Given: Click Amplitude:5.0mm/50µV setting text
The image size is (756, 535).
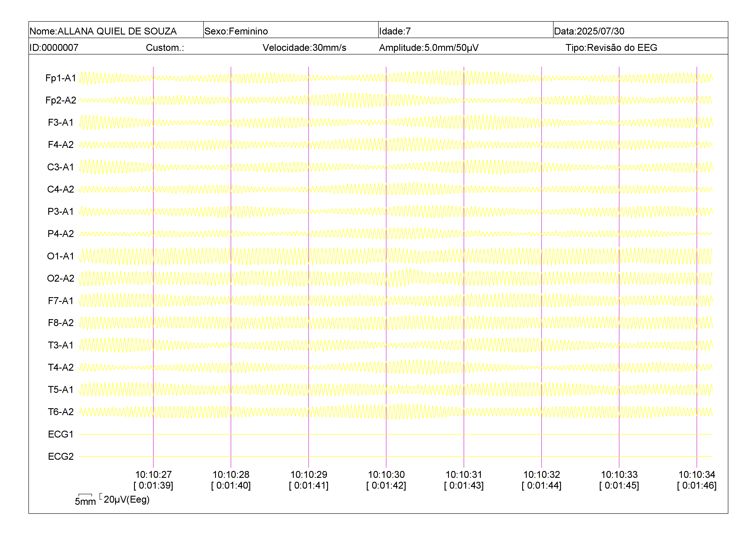Looking at the screenshot, I should 429,48.
